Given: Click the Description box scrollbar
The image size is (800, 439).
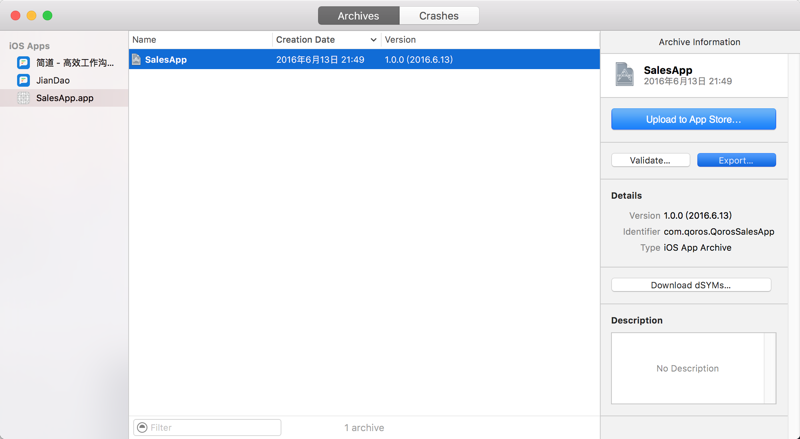Looking at the screenshot, I should tap(770, 368).
